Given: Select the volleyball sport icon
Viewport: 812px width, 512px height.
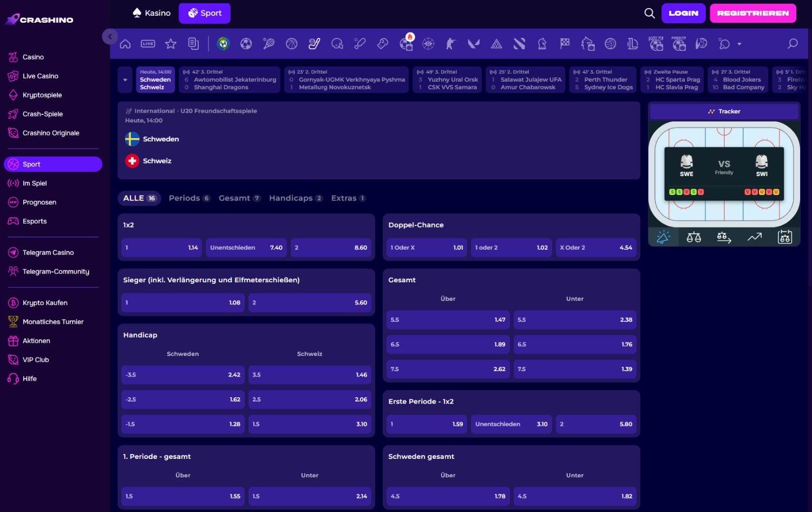Looking at the screenshot, I should point(610,44).
